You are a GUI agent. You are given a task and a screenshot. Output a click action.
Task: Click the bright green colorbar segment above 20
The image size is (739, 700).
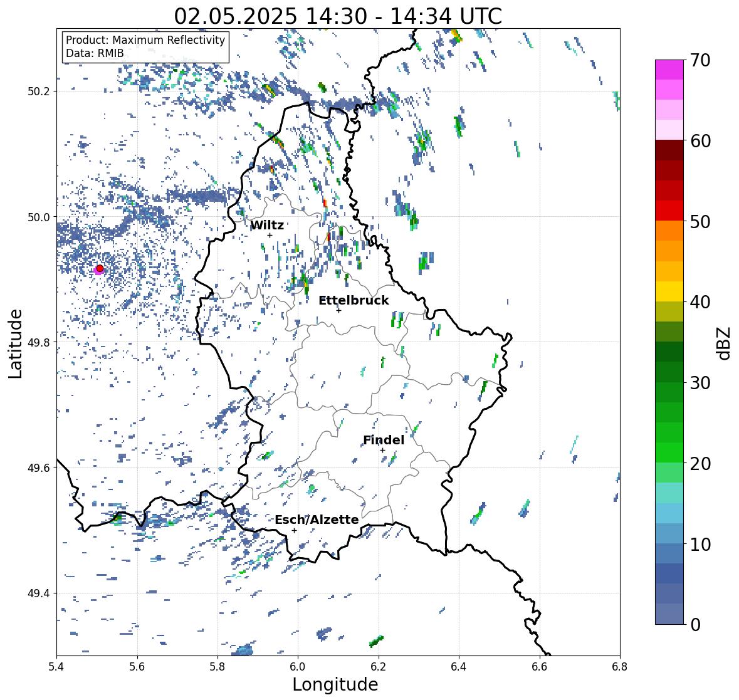pos(669,452)
